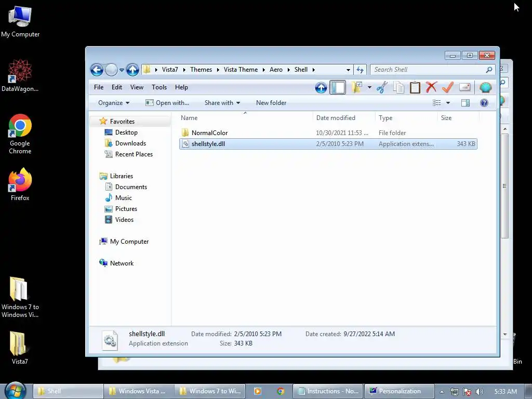The height and width of the screenshot is (399, 532).
Task: Click the volume speaker tray icon
Action: (480, 392)
